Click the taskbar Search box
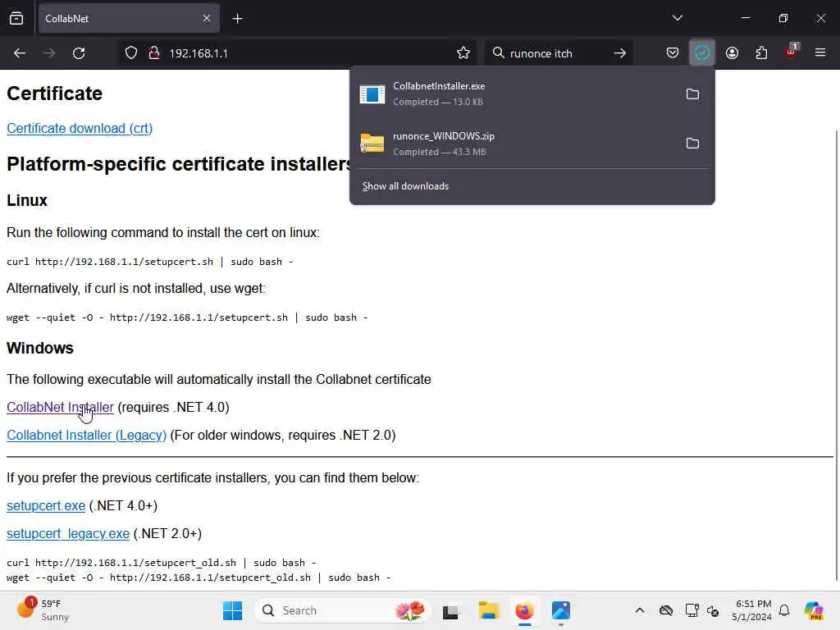840x630 pixels. 343,610
